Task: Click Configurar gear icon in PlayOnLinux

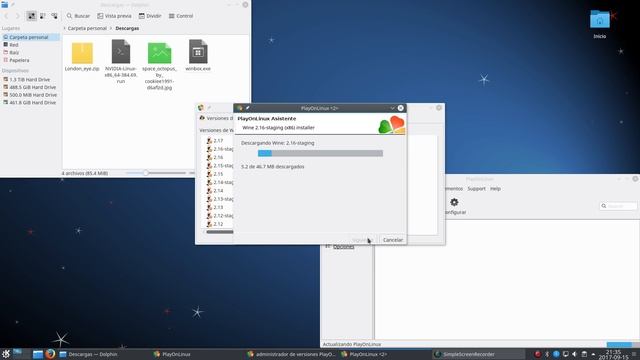Action: (x=454, y=202)
